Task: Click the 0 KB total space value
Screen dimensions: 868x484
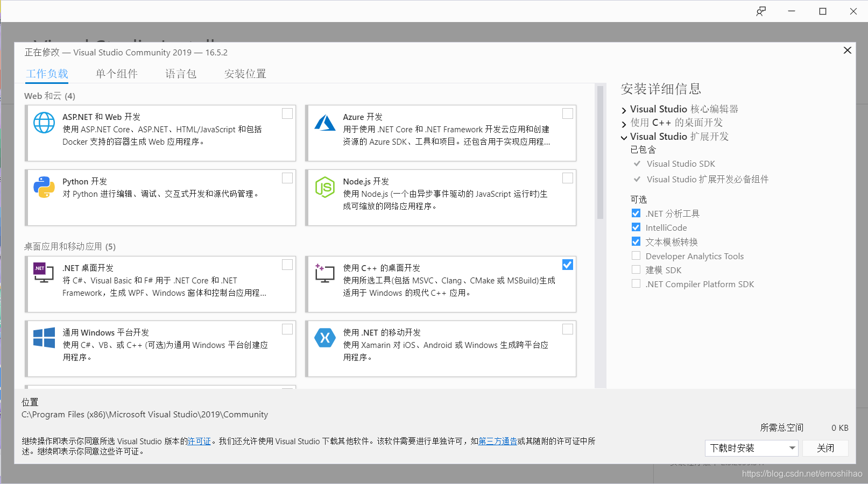Action: (840, 428)
